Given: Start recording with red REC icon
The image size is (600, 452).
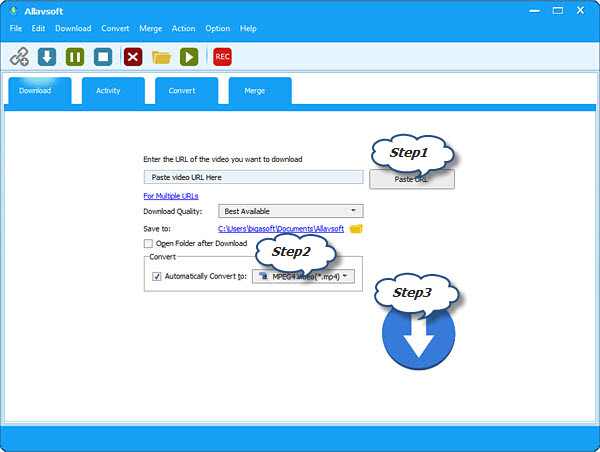Looking at the screenshot, I should pyautogui.click(x=222, y=57).
